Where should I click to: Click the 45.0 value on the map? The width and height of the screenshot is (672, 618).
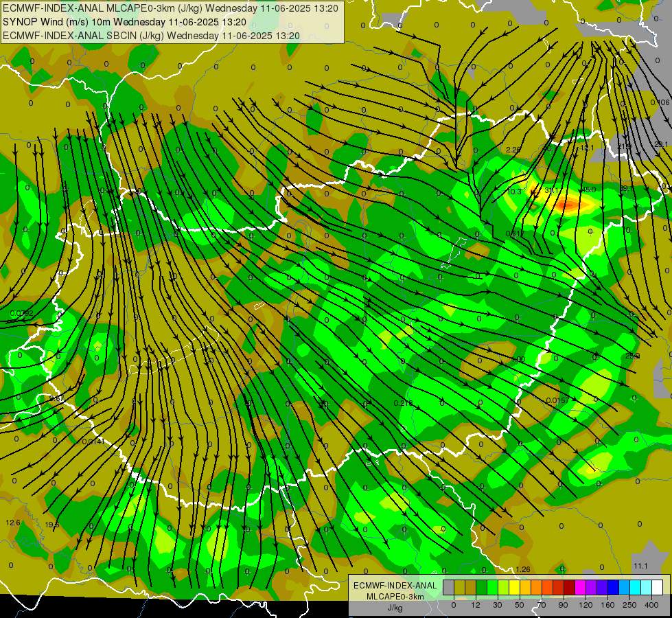pyautogui.click(x=589, y=190)
